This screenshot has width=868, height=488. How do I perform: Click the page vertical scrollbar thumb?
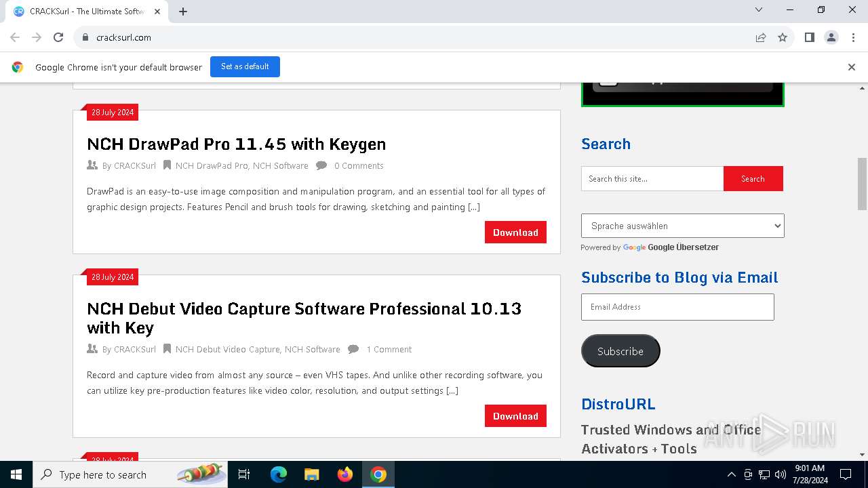[863, 184]
